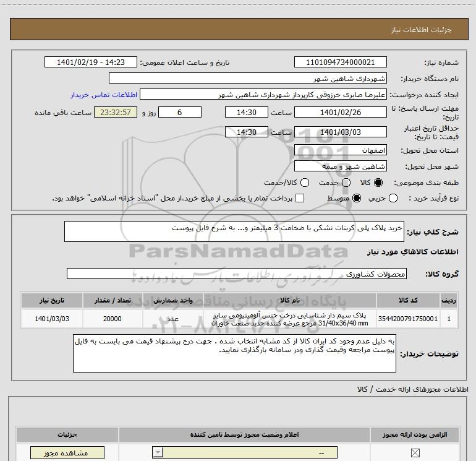Click the response deadline date 1401/02/26
The width and height of the screenshot is (476, 461).
point(340,113)
